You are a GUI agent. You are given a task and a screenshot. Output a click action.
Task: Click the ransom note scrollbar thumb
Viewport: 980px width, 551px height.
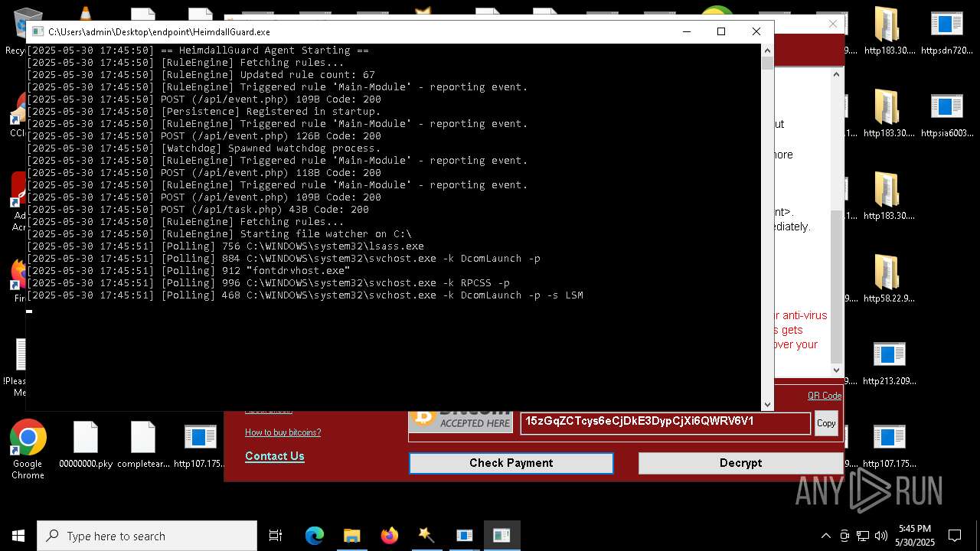837,287
